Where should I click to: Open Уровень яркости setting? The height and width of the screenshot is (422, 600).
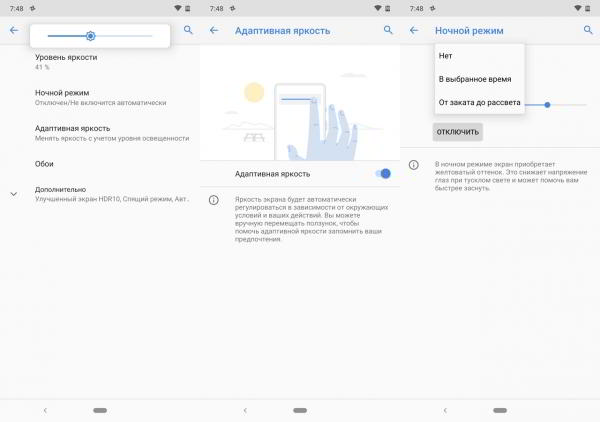(100, 62)
